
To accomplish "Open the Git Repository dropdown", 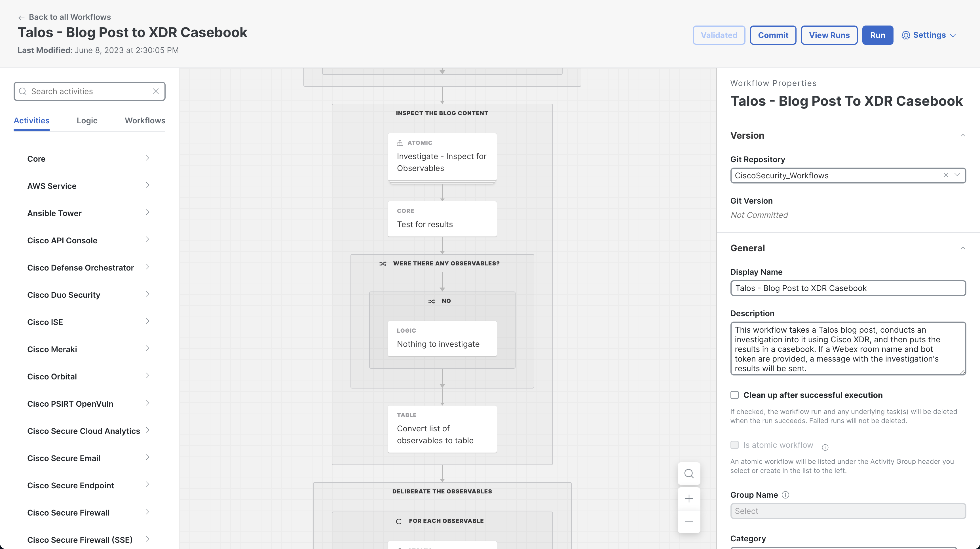I will point(958,175).
